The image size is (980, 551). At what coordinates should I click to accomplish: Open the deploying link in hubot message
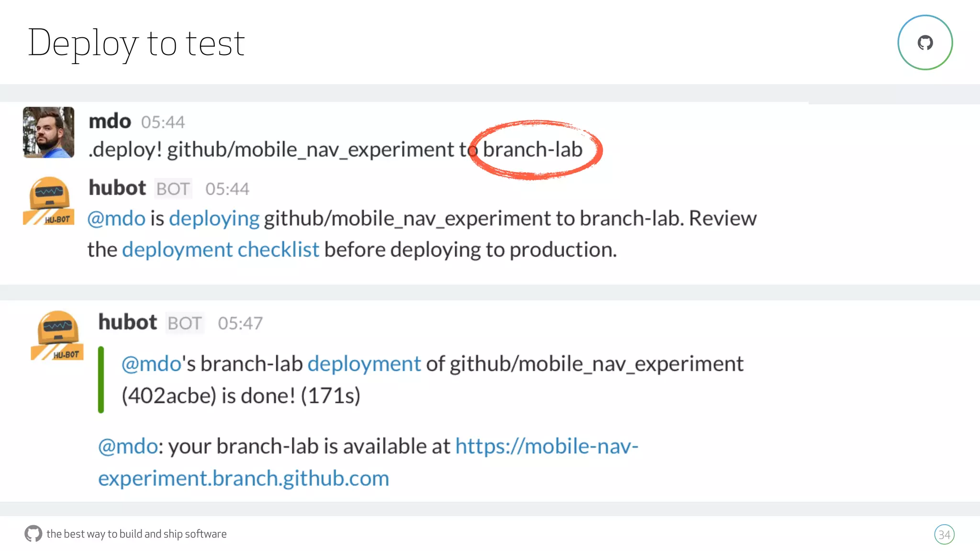pos(214,219)
